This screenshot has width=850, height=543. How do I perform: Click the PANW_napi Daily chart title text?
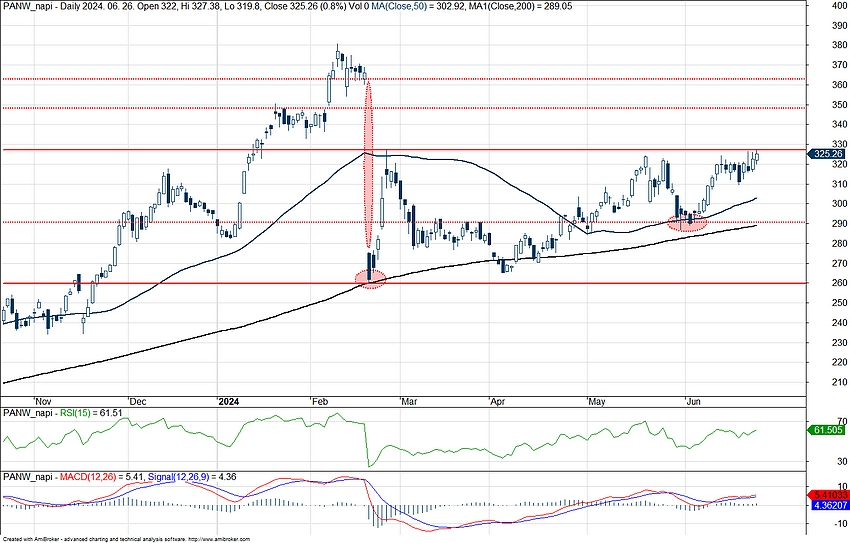pos(185,6)
